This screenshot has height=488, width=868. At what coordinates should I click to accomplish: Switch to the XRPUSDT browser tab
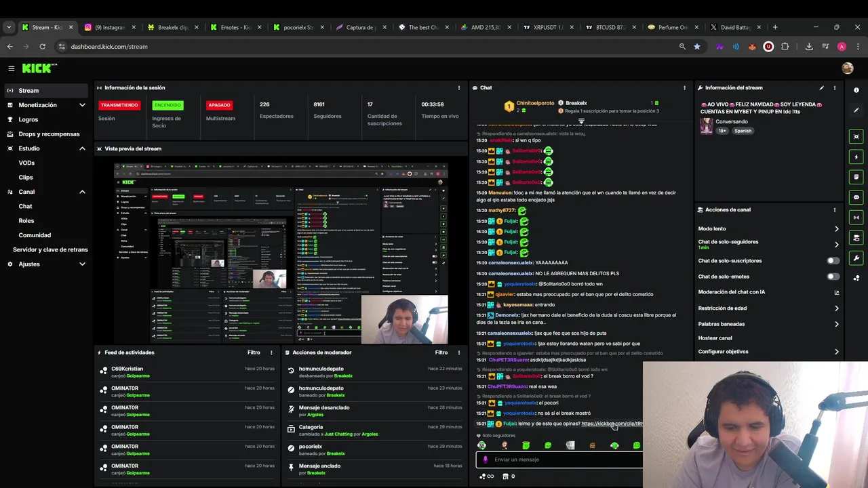[548, 27]
